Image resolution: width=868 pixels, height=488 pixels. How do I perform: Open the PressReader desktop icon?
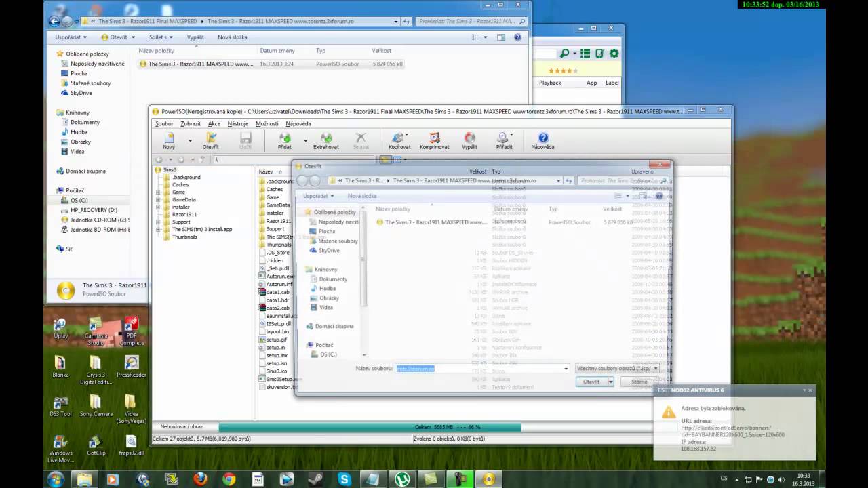[131, 367]
